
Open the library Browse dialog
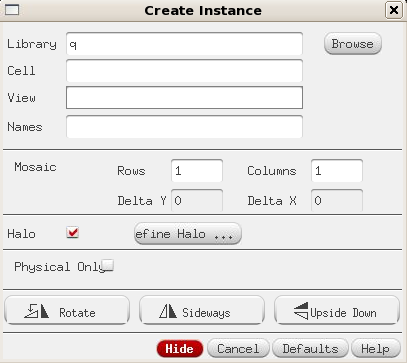point(353,44)
